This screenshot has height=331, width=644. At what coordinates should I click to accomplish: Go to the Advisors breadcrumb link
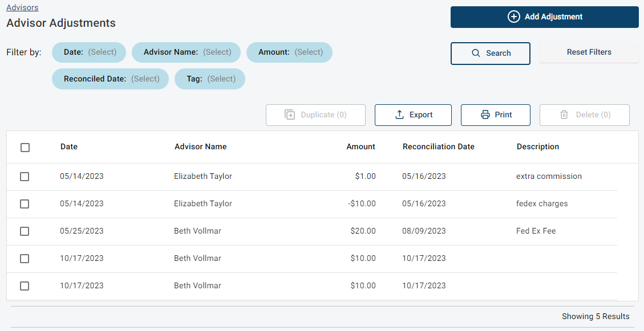(x=22, y=7)
